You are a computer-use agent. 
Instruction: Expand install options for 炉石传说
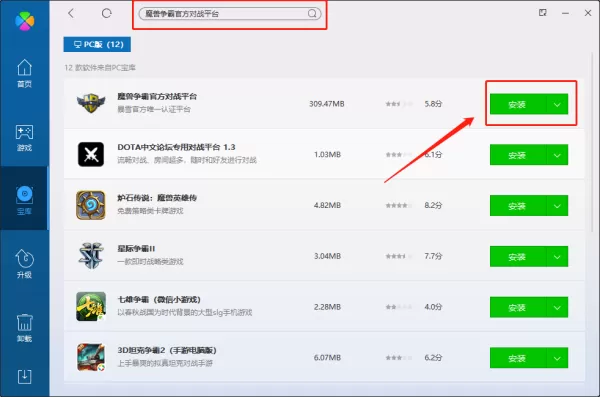tap(557, 206)
